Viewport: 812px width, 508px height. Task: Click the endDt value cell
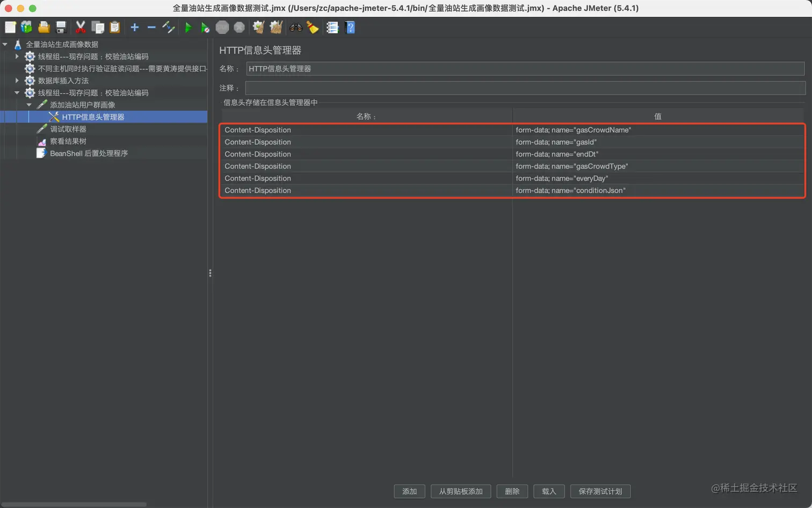coord(658,154)
